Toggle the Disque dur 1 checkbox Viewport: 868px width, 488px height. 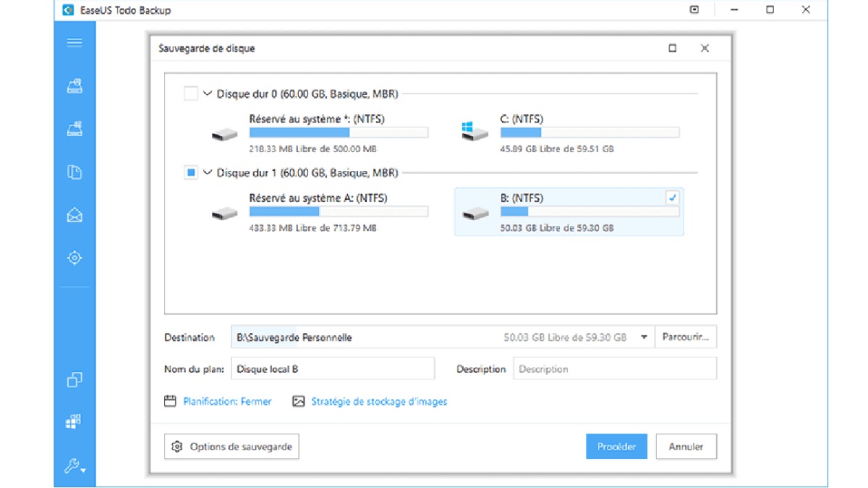point(190,173)
